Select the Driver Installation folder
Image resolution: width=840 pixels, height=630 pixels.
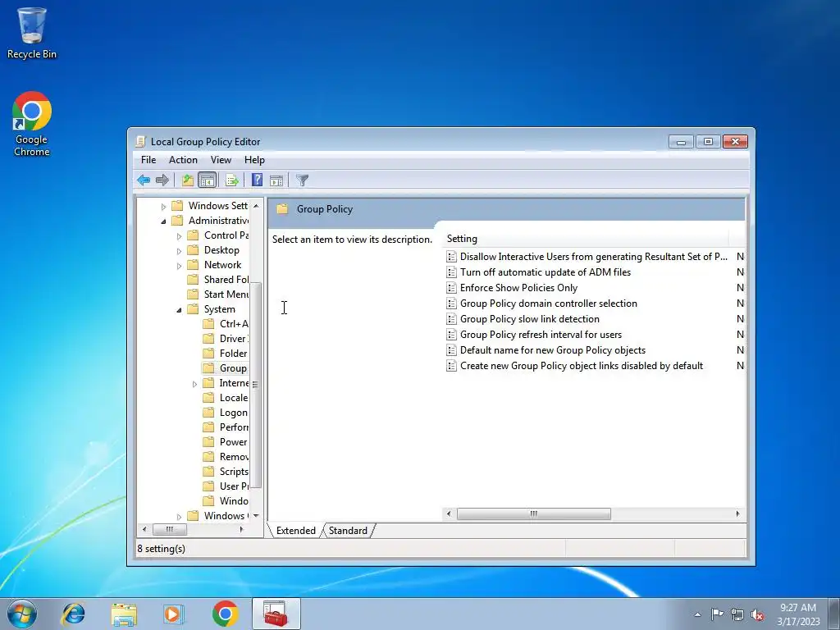(226, 339)
